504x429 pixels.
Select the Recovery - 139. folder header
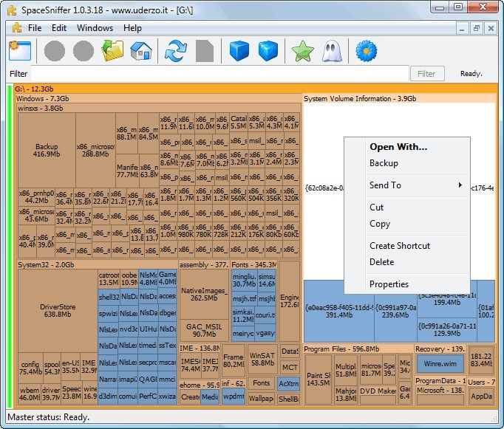point(440,349)
